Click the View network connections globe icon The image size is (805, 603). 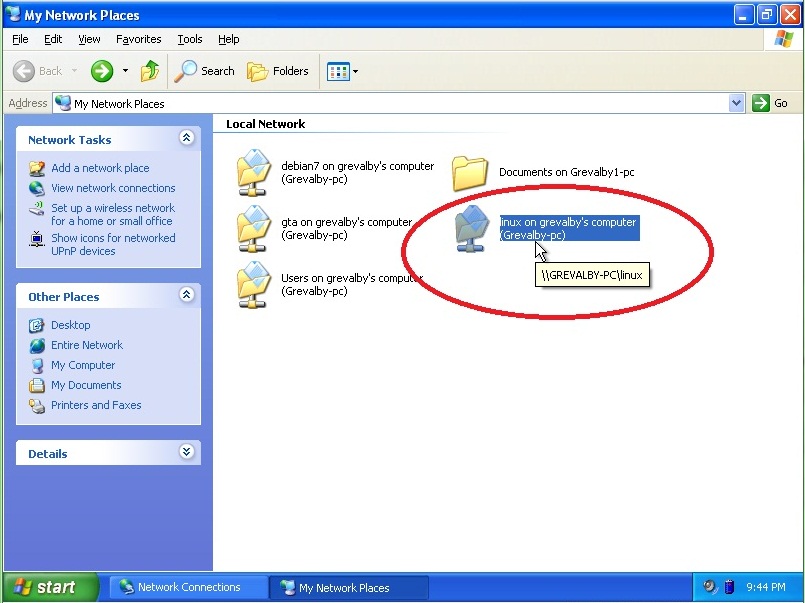tap(36, 188)
